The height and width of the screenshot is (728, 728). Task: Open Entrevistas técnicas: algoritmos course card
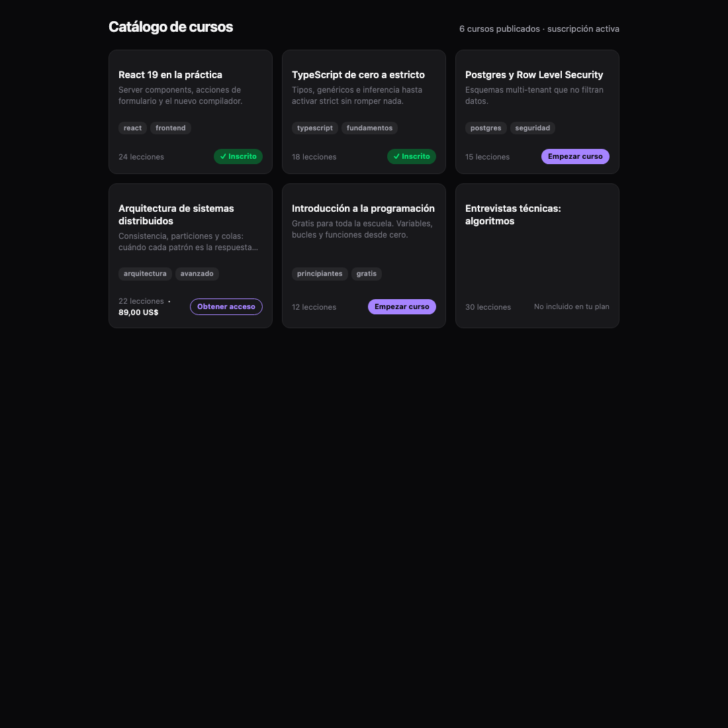click(537, 256)
